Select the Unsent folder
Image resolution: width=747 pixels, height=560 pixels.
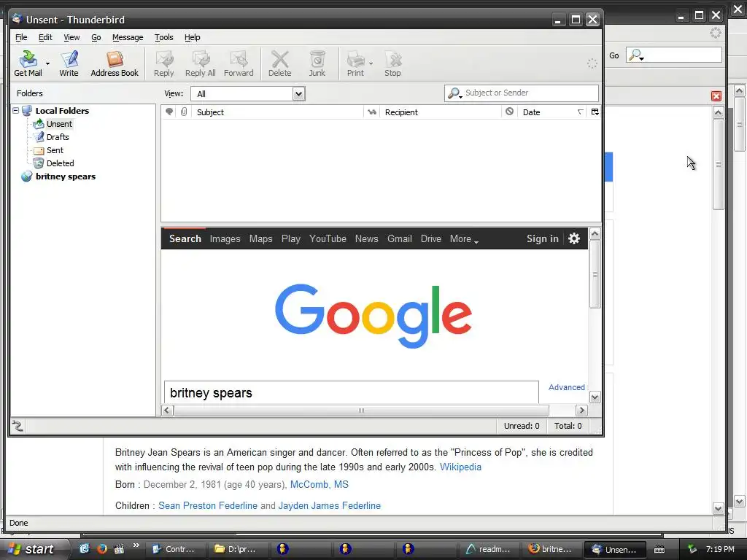[59, 124]
